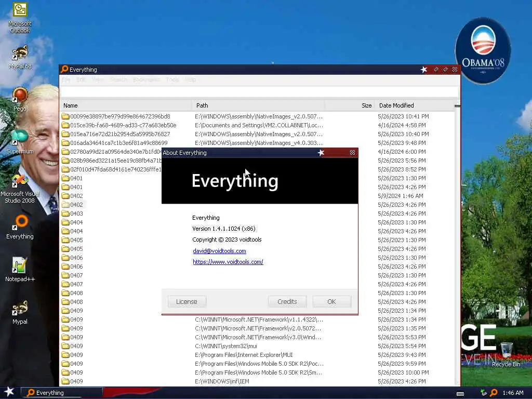Image resolution: width=532 pixels, height=399 pixels.
Task: Sort results by the Size column header
Action: (x=350, y=105)
